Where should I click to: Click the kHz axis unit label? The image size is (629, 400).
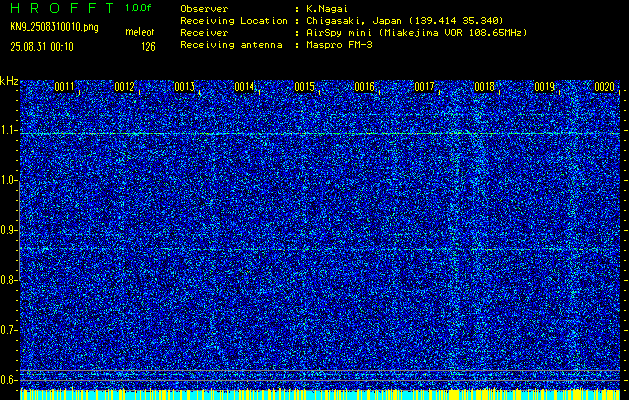pos(9,81)
